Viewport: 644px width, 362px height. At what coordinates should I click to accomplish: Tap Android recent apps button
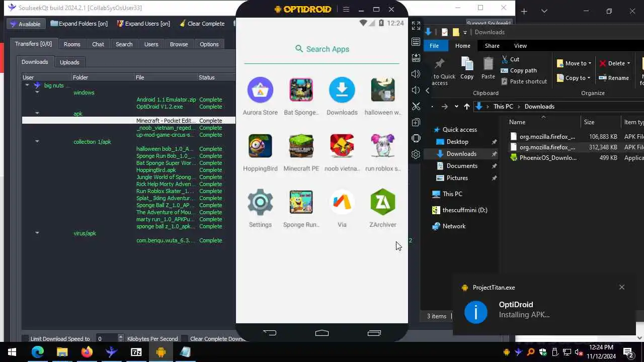[x=374, y=332]
